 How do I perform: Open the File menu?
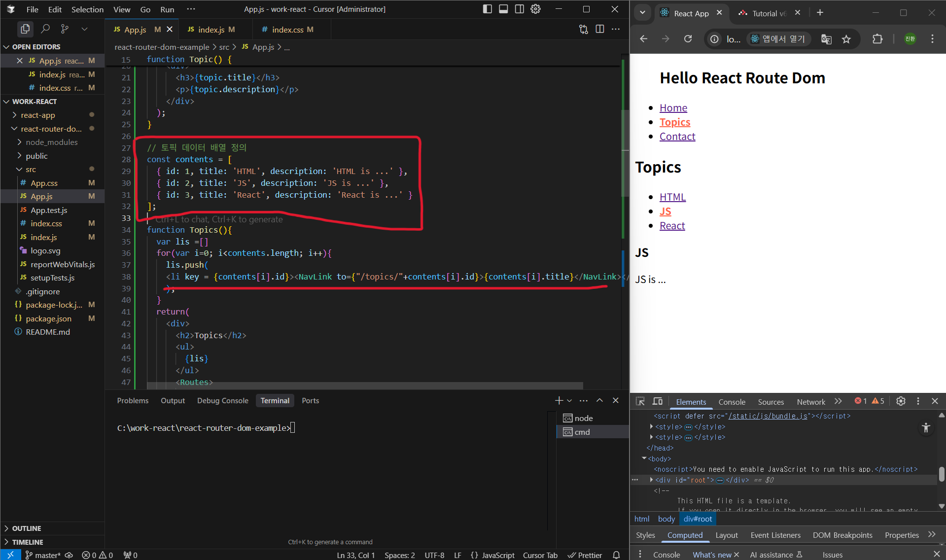tap(33, 9)
